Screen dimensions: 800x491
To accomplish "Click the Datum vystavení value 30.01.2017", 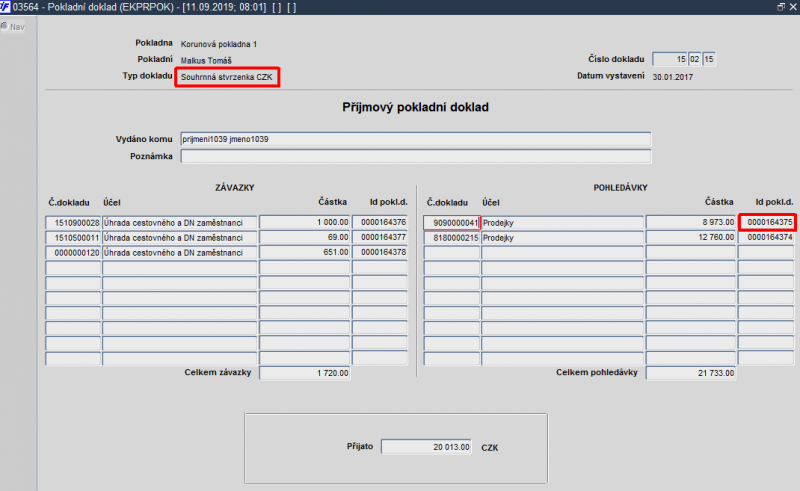I will (x=672, y=77).
